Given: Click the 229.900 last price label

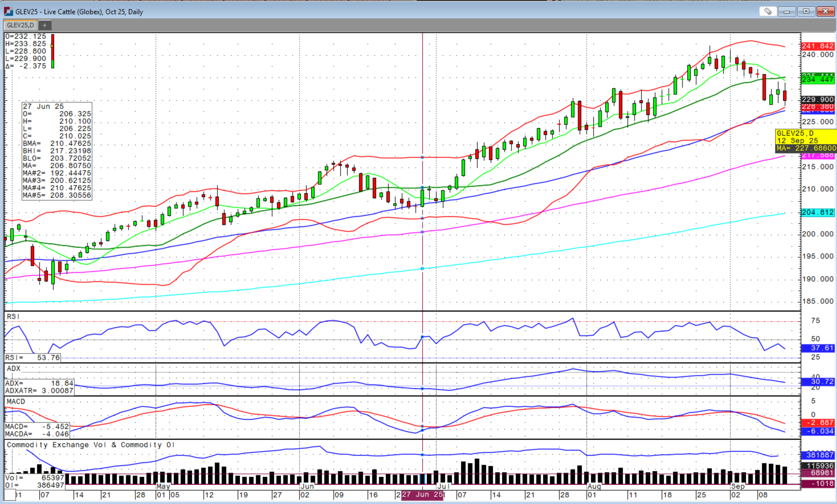Looking at the screenshot, I should 818,100.
